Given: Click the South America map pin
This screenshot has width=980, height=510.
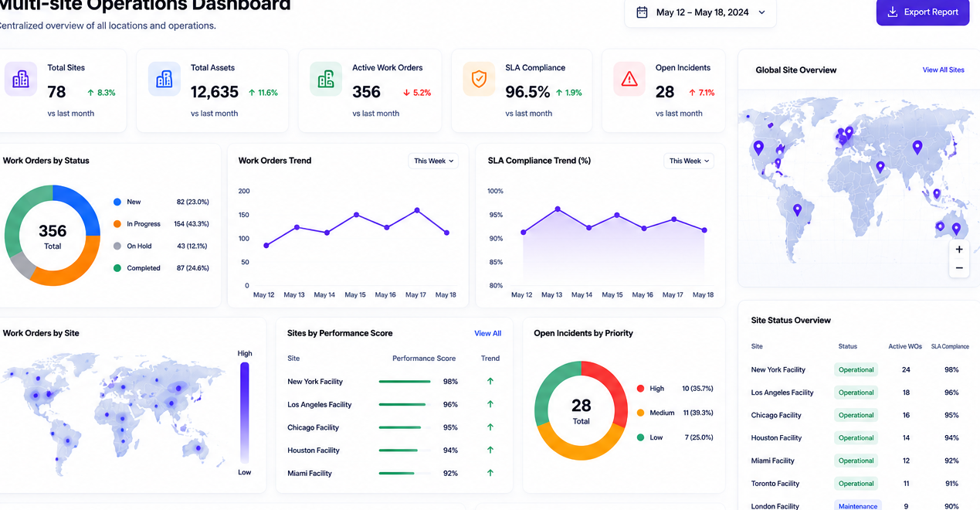Looking at the screenshot, I should point(798,209).
